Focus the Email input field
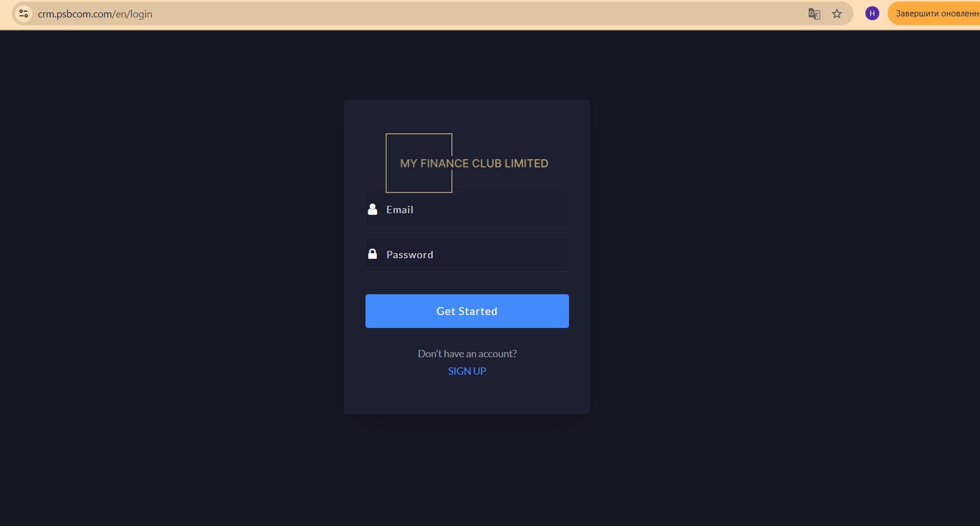This screenshot has width=980, height=526. (467, 210)
